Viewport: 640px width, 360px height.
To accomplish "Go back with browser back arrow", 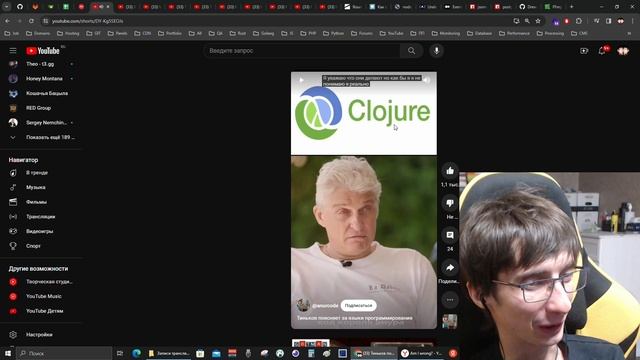I will click(8, 21).
